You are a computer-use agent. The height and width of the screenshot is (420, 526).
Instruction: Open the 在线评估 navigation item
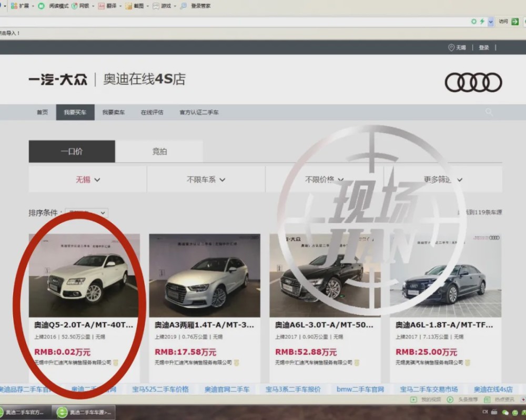point(152,112)
